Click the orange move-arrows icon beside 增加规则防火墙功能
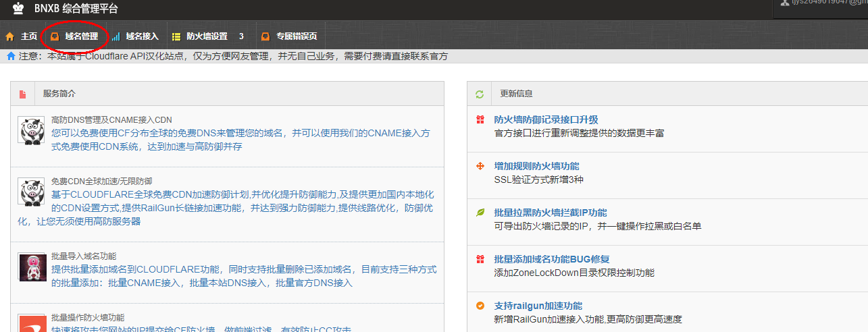Image resolution: width=868 pixels, height=332 pixels. (x=480, y=166)
